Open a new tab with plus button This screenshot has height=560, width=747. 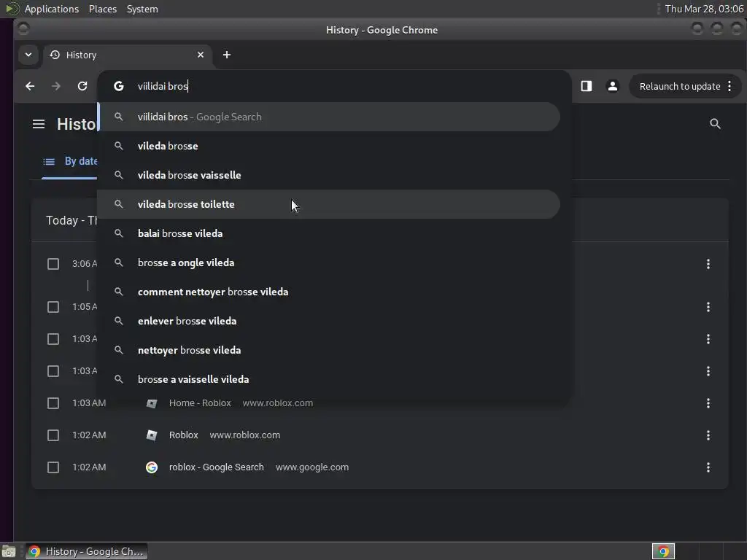(x=227, y=55)
